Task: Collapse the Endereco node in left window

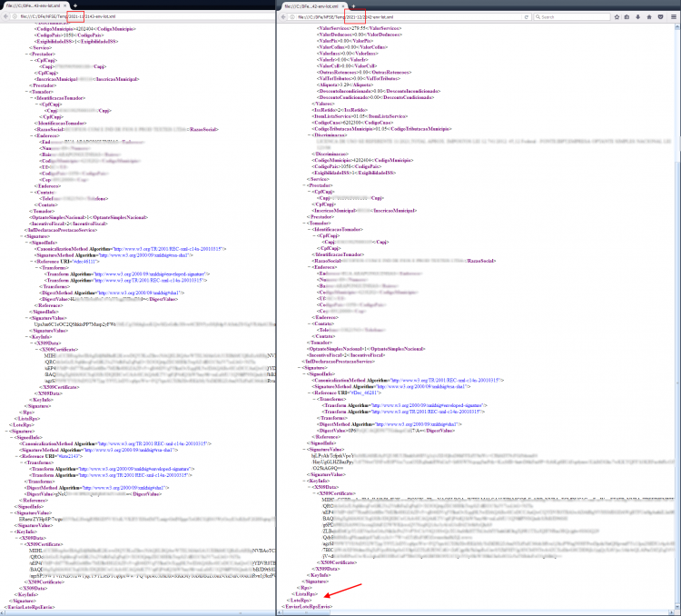Action: click(x=32, y=135)
